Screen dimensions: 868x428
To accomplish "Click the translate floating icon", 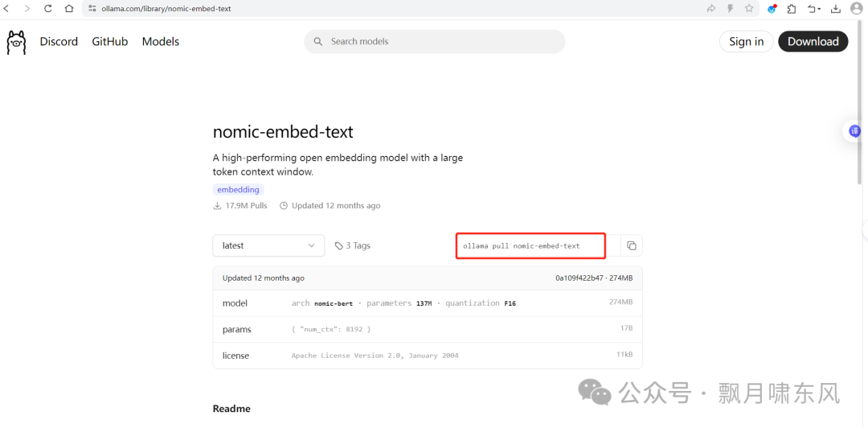I will click(x=855, y=131).
